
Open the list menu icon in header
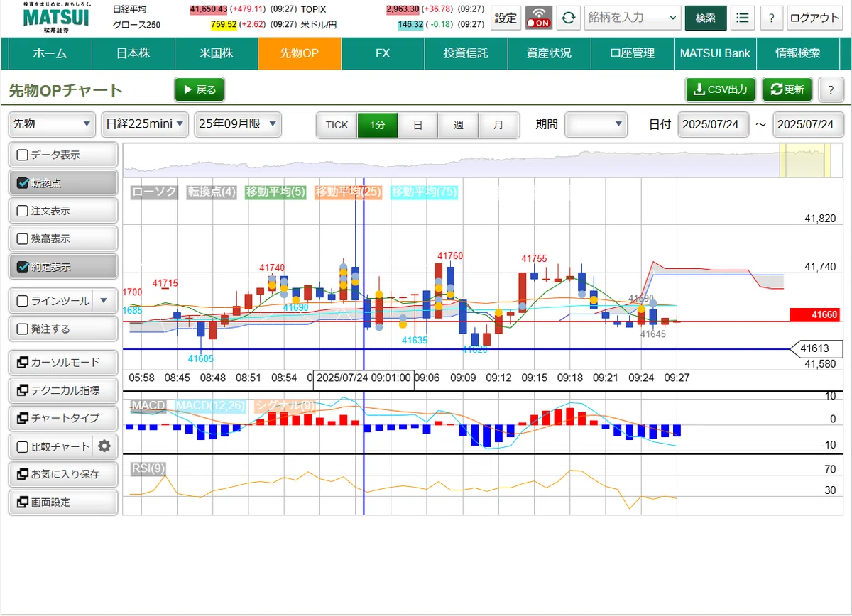click(x=743, y=18)
